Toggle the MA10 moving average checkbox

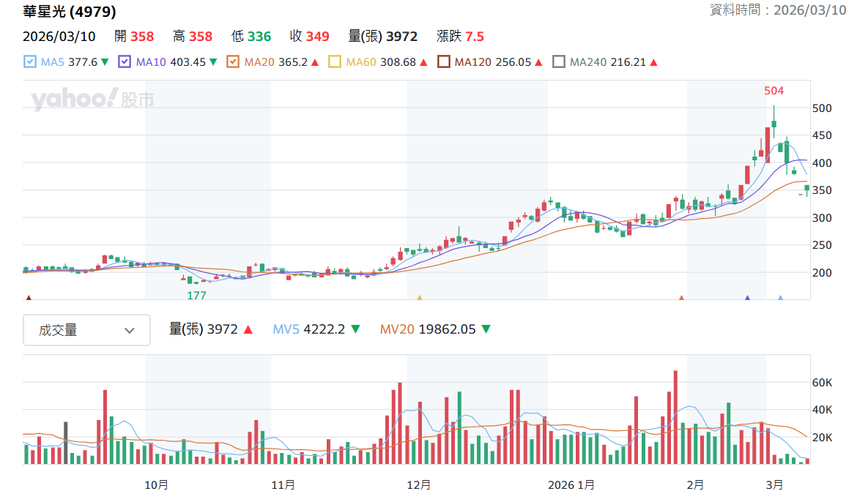[125, 62]
